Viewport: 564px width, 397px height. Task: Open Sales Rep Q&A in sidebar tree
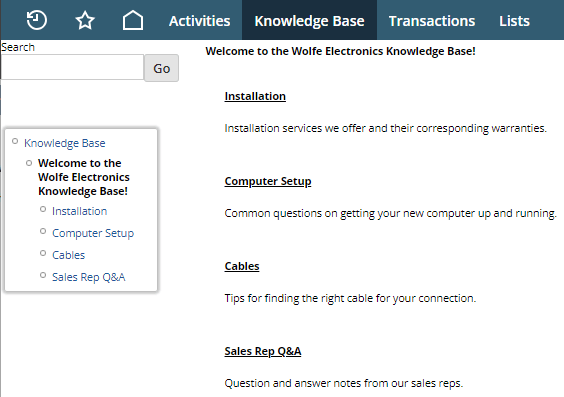click(x=88, y=277)
